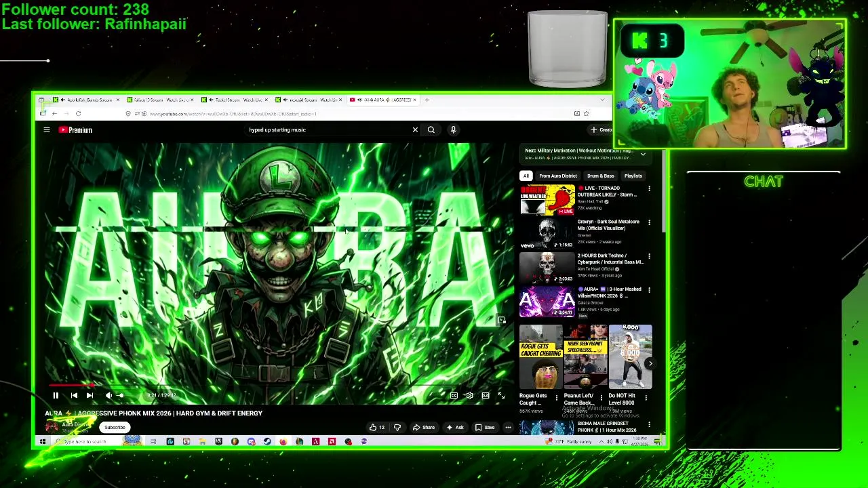Go back in browser history

coord(55,114)
